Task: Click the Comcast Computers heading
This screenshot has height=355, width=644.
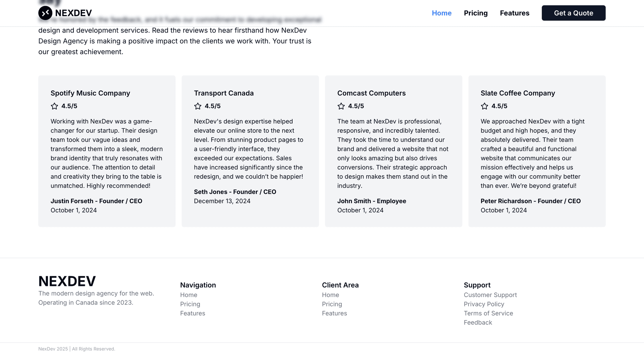Action: pyautogui.click(x=371, y=93)
